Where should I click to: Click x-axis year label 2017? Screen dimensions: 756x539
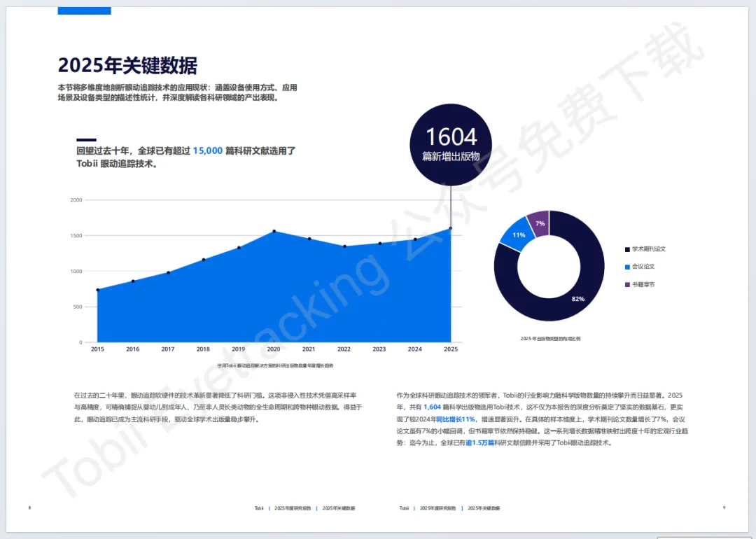click(x=168, y=349)
